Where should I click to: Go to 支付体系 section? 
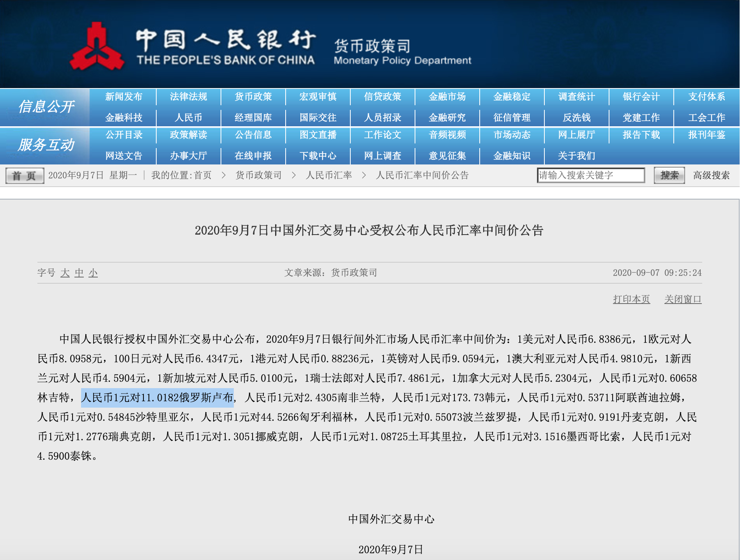coord(706,97)
